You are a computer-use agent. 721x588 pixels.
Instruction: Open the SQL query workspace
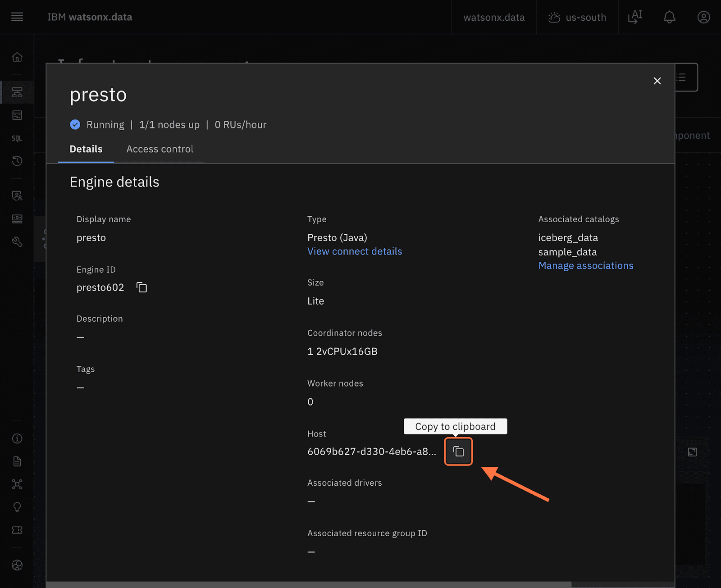point(17,138)
